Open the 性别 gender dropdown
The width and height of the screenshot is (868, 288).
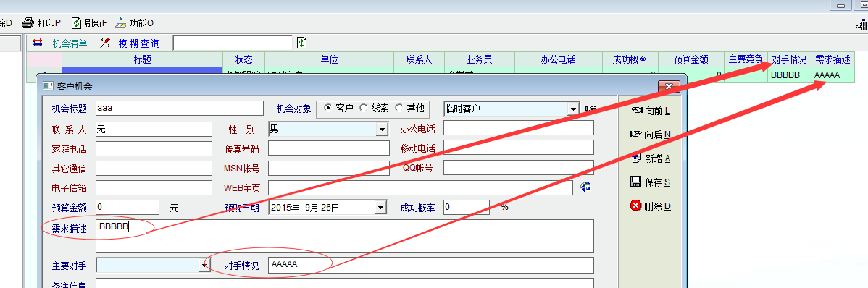click(381, 130)
